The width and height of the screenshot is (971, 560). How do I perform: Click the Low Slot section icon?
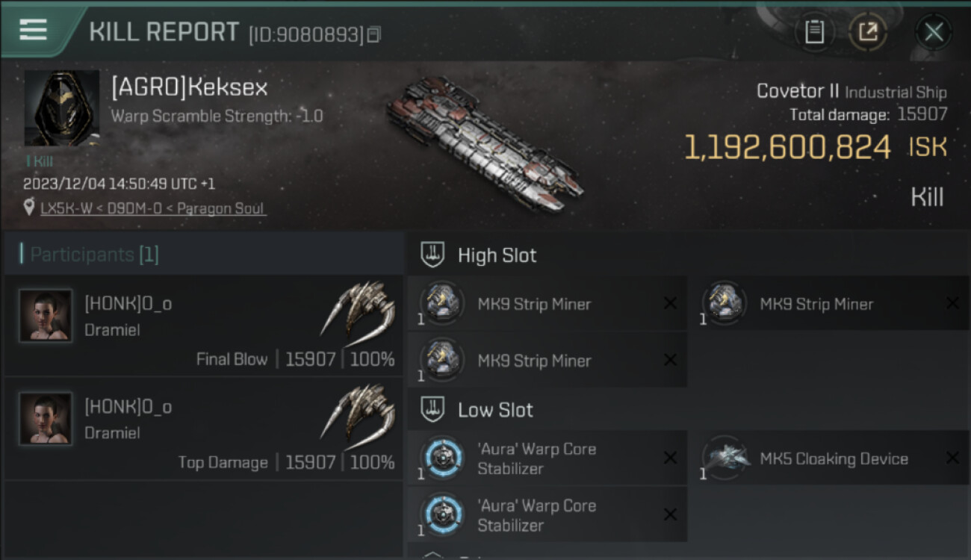pos(433,409)
